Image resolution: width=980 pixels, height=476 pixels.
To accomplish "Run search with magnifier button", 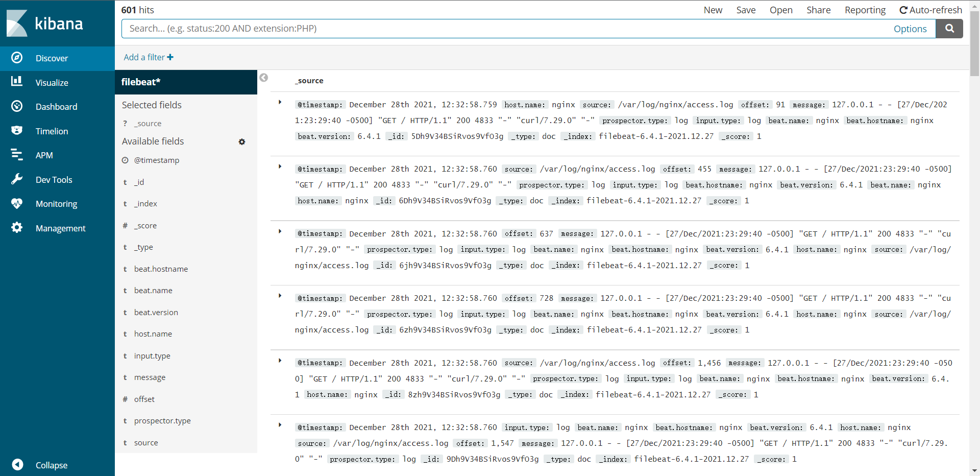I will 949,29.
